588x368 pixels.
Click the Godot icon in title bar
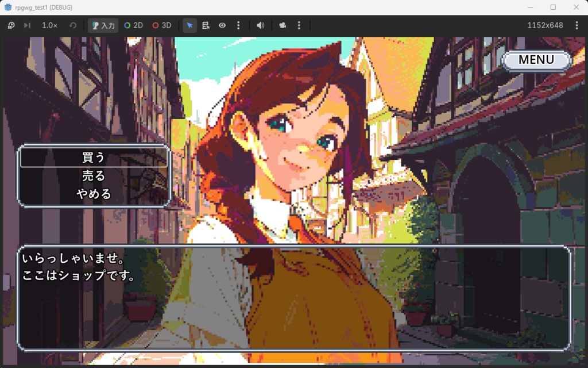pos(8,7)
